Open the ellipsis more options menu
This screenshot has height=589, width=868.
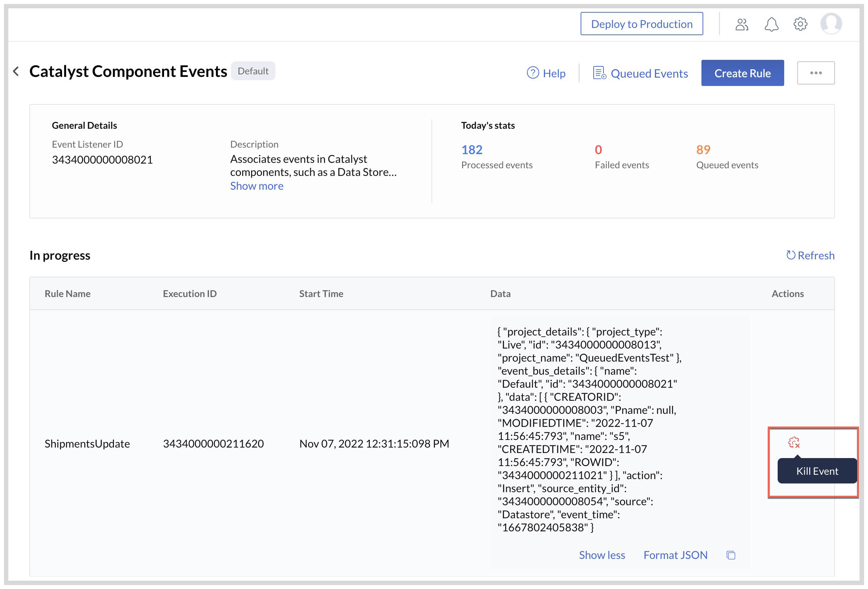point(816,73)
